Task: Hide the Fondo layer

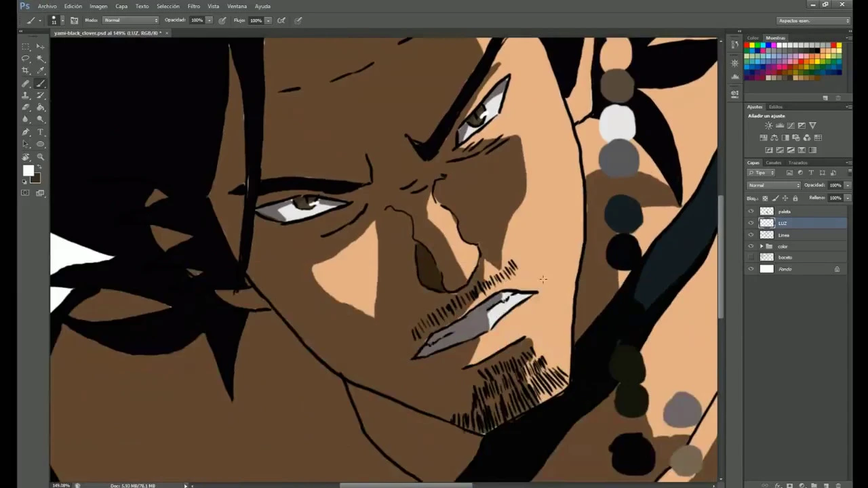Action: click(x=751, y=269)
